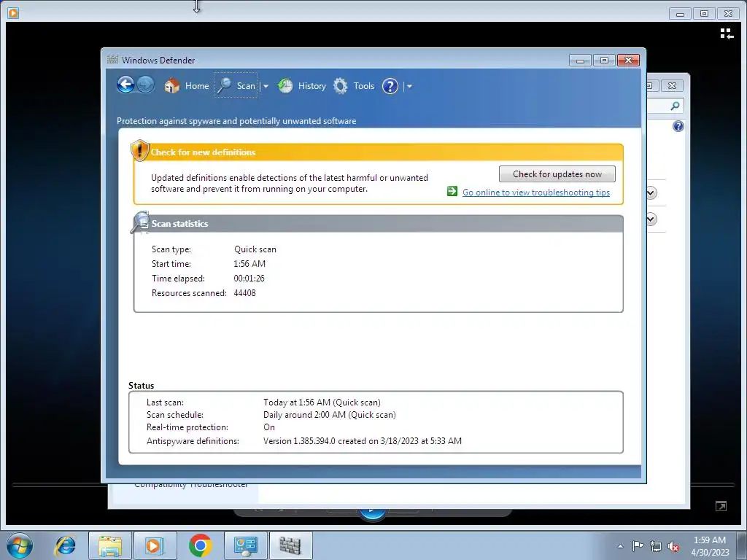Click the network tray icon
Screen dimensions: 747x560
(656, 546)
